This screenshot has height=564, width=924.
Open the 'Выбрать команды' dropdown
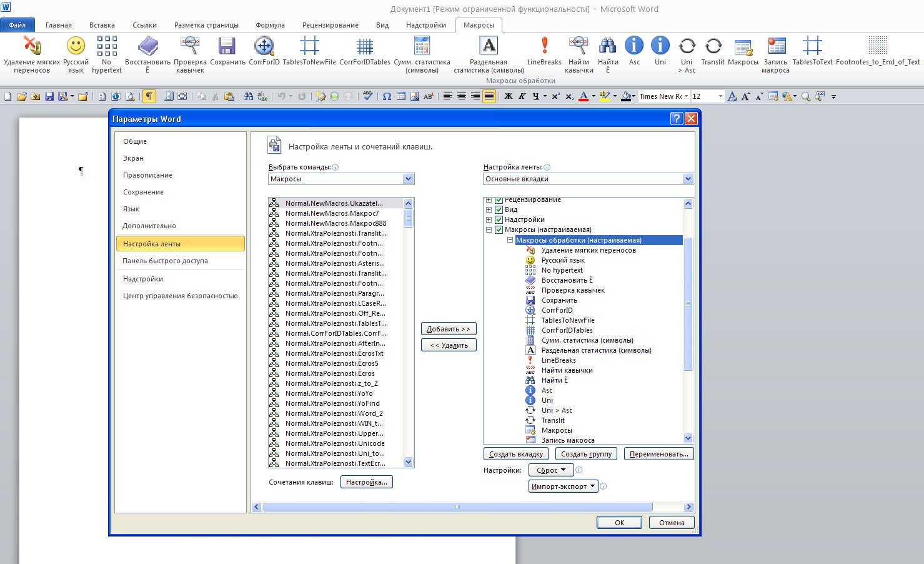click(x=408, y=179)
